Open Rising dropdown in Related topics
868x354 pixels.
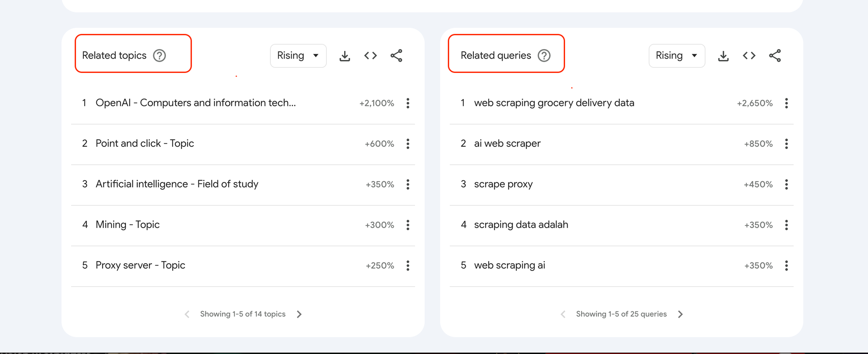tap(298, 56)
